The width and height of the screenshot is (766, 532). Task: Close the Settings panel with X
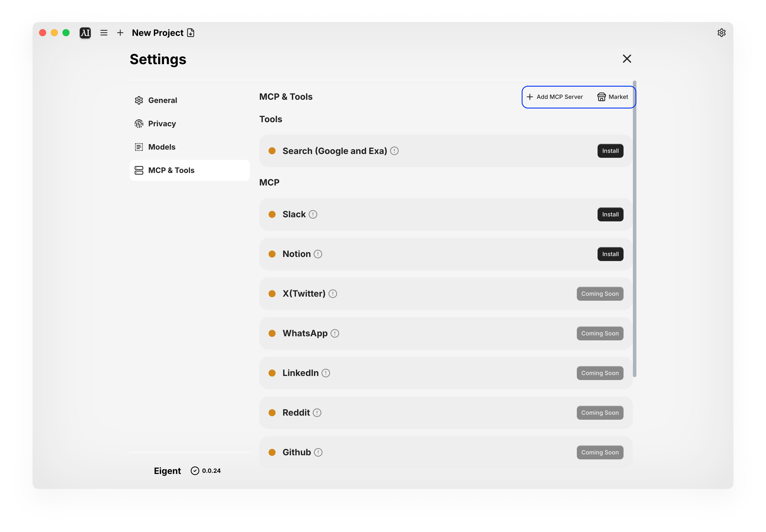(627, 59)
